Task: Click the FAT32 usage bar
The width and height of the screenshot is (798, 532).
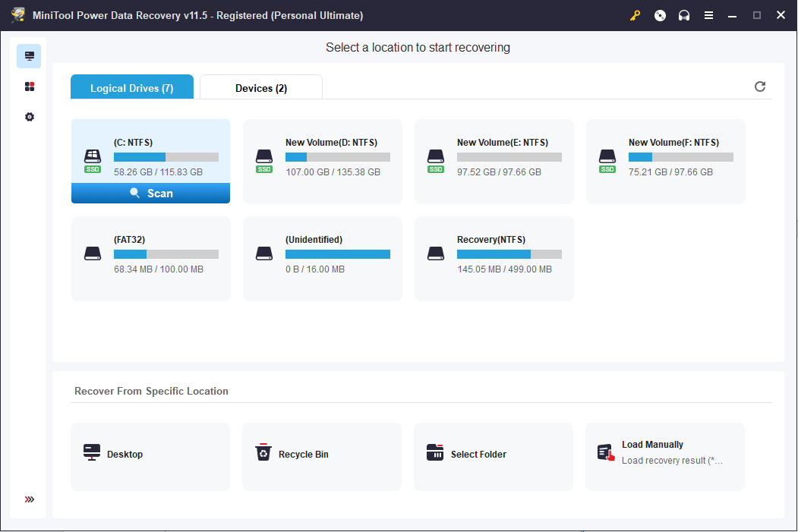Action: 166,254
